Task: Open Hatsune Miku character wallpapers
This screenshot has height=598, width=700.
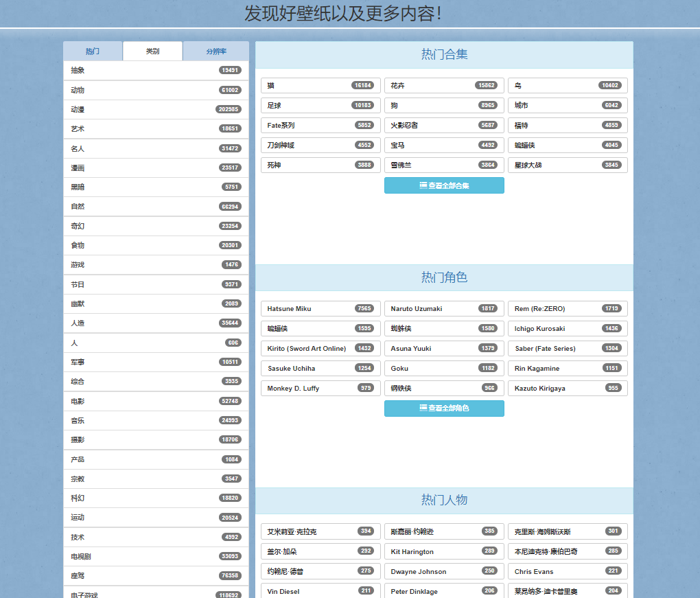Action: pos(320,308)
